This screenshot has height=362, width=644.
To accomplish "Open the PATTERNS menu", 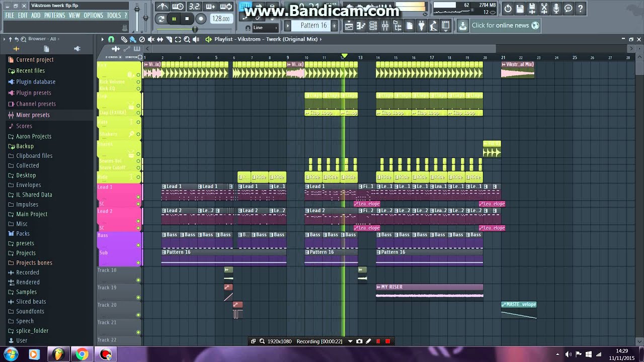I will (54, 16).
